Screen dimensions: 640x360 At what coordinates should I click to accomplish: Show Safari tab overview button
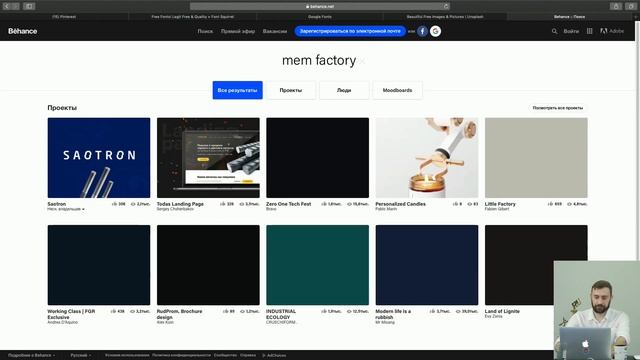631,6
